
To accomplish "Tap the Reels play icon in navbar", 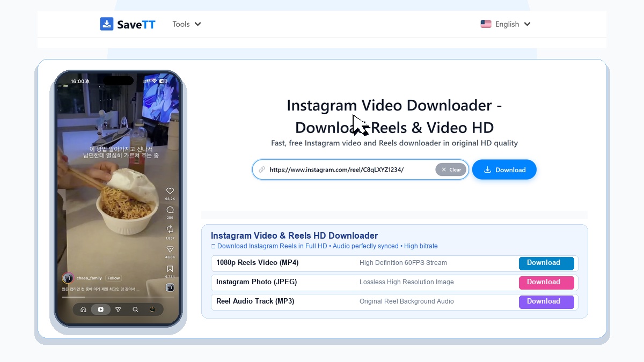I will (100, 309).
